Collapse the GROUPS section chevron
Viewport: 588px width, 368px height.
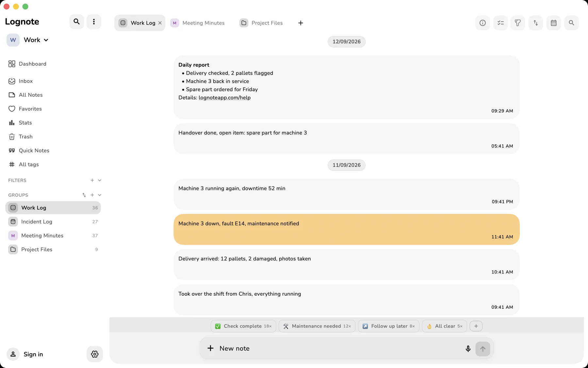(x=100, y=195)
